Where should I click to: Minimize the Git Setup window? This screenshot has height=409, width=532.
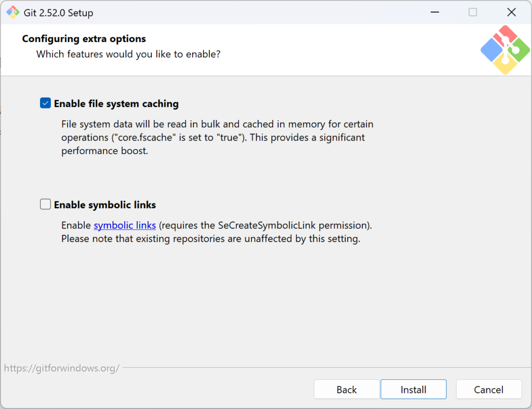pos(434,12)
